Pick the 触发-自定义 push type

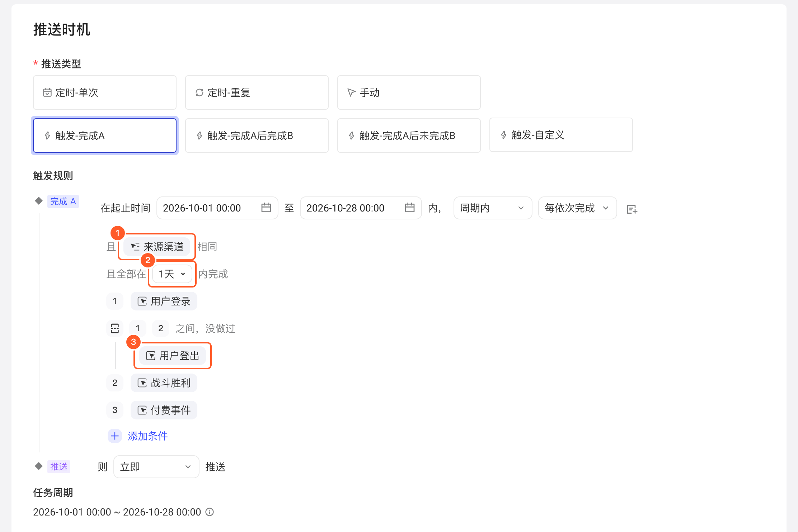[561, 135]
